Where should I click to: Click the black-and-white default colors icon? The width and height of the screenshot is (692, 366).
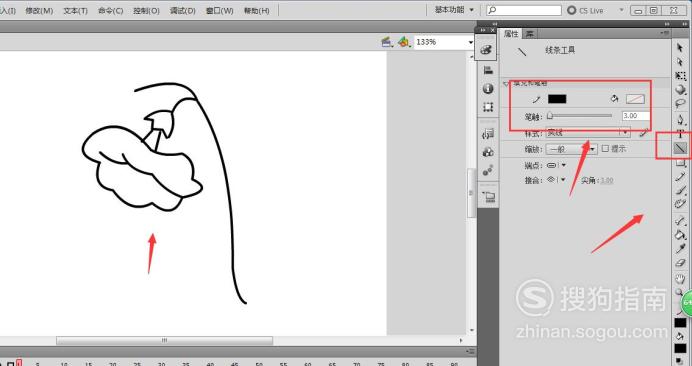click(679, 361)
